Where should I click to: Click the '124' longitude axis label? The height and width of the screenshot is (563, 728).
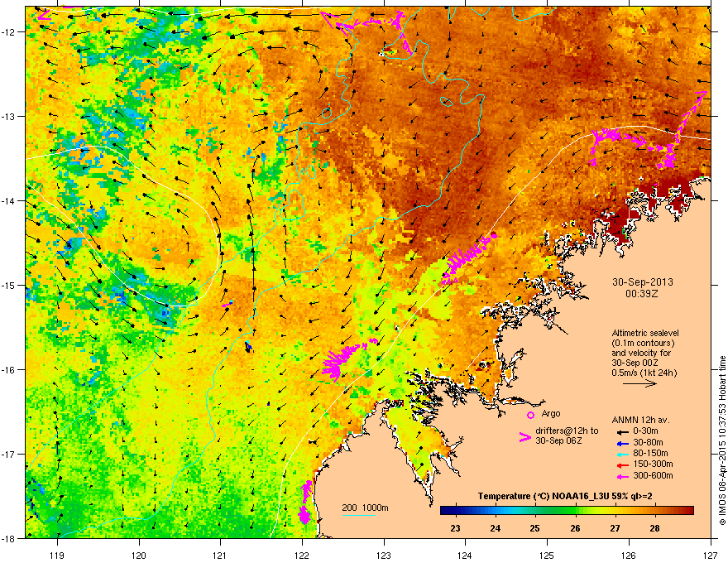tap(465, 555)
